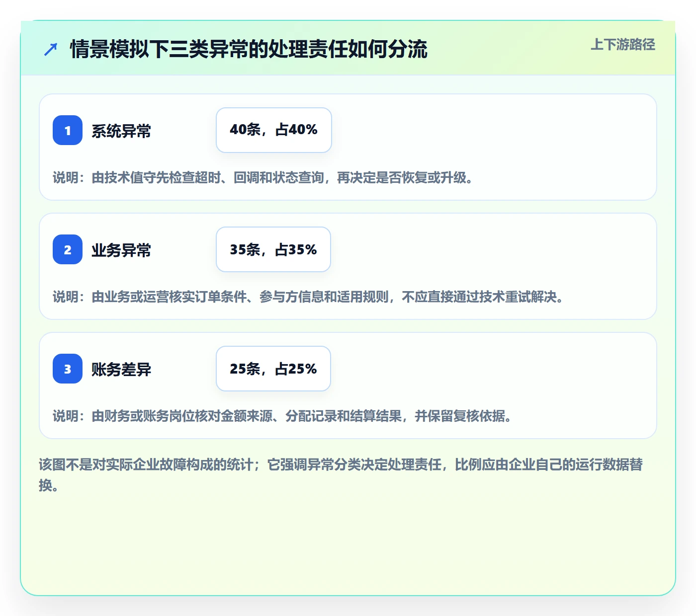
Task: Click the description starting 说明：由财务或账务岗位核对
Action: [282, 416]
